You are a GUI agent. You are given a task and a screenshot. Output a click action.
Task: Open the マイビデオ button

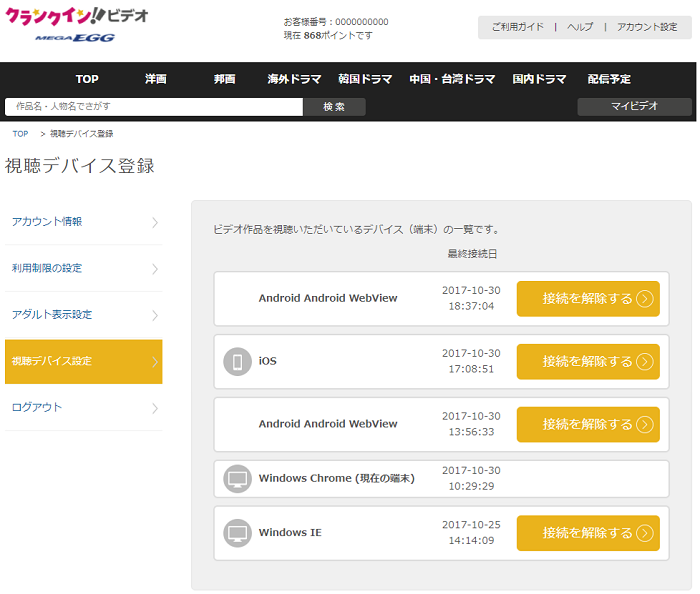point(634,107)
